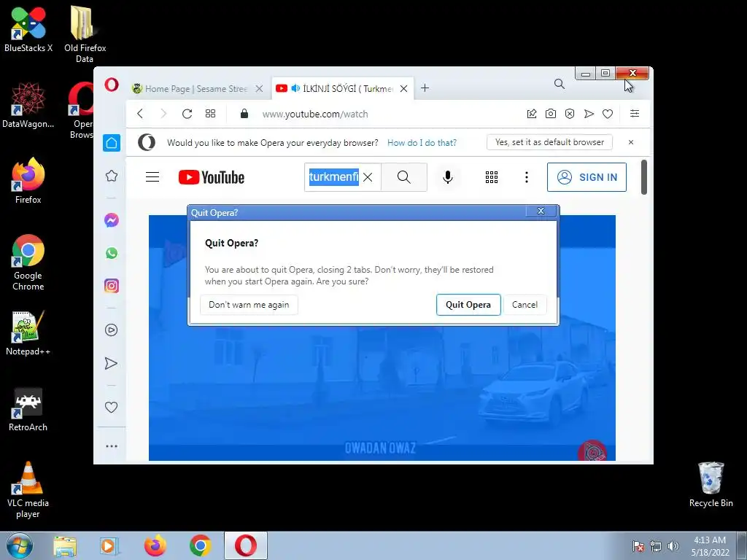Open the Notepad++ desktop shortcut
747x560 pixels.
point(28,332)
